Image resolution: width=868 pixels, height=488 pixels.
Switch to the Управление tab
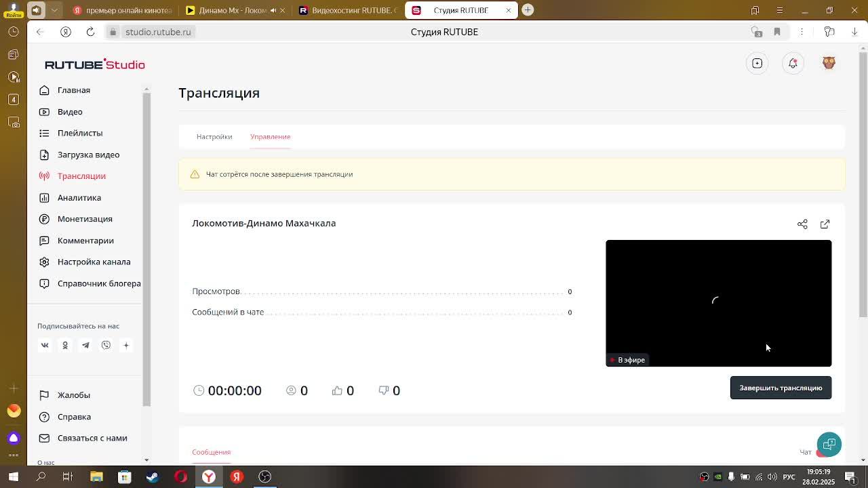pos(270,136)
